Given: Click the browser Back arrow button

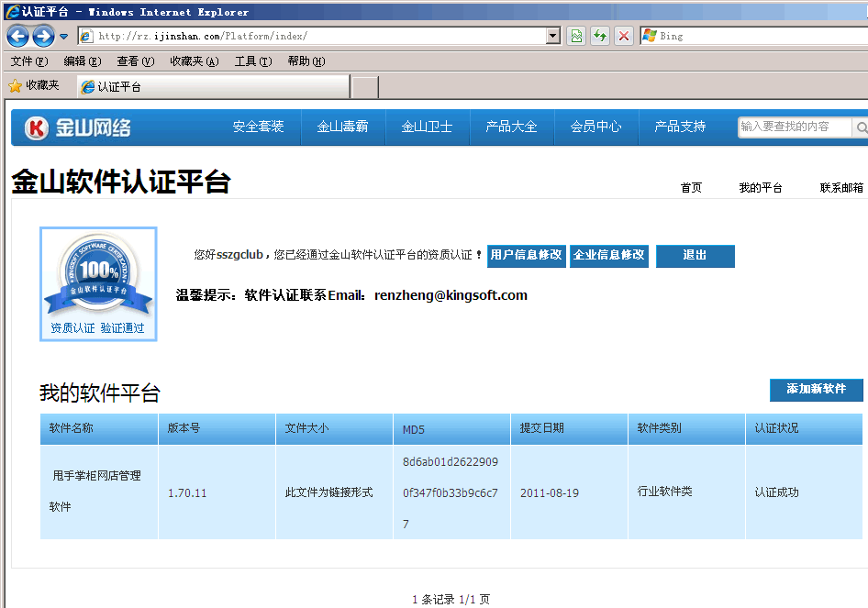Looking at the screenshot, I should [x=17, y=37].
